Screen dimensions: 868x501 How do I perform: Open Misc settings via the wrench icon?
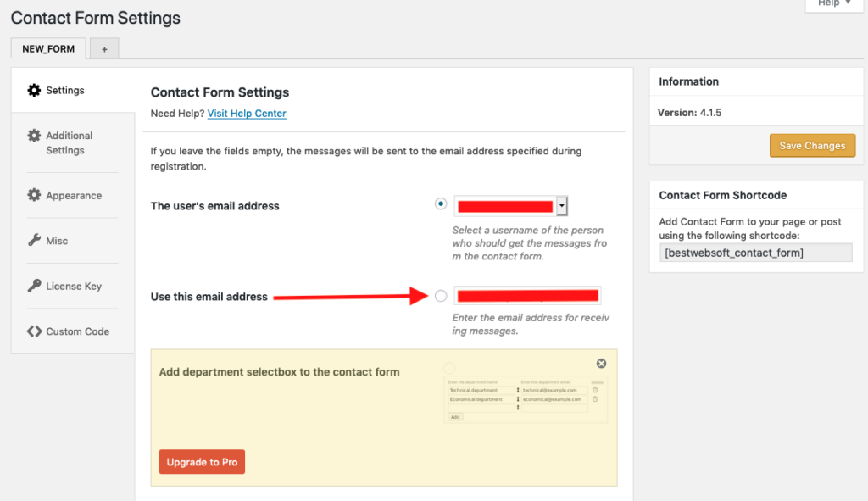click(35, 240)
